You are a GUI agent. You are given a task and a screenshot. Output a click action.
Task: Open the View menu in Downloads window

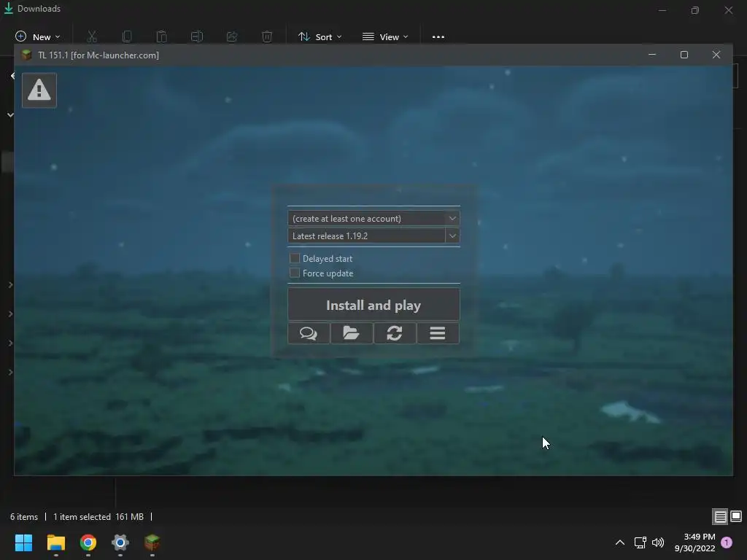(x=385, y=36)
